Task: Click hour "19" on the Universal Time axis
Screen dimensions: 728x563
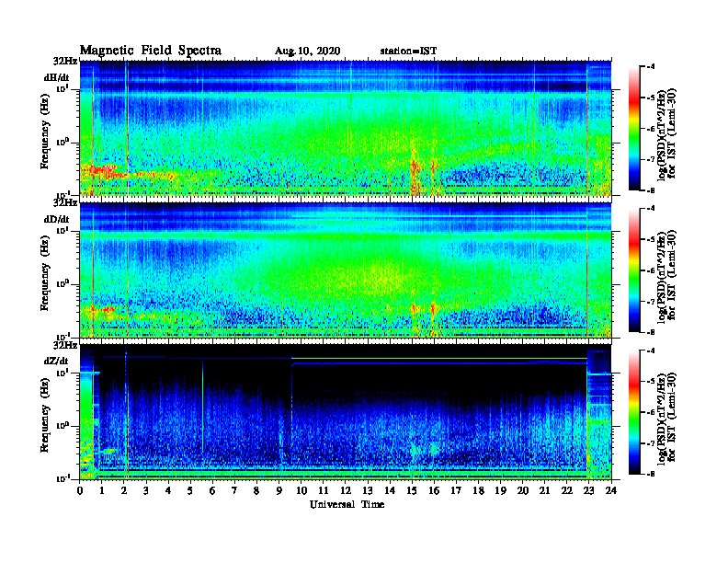Action: 500,490
